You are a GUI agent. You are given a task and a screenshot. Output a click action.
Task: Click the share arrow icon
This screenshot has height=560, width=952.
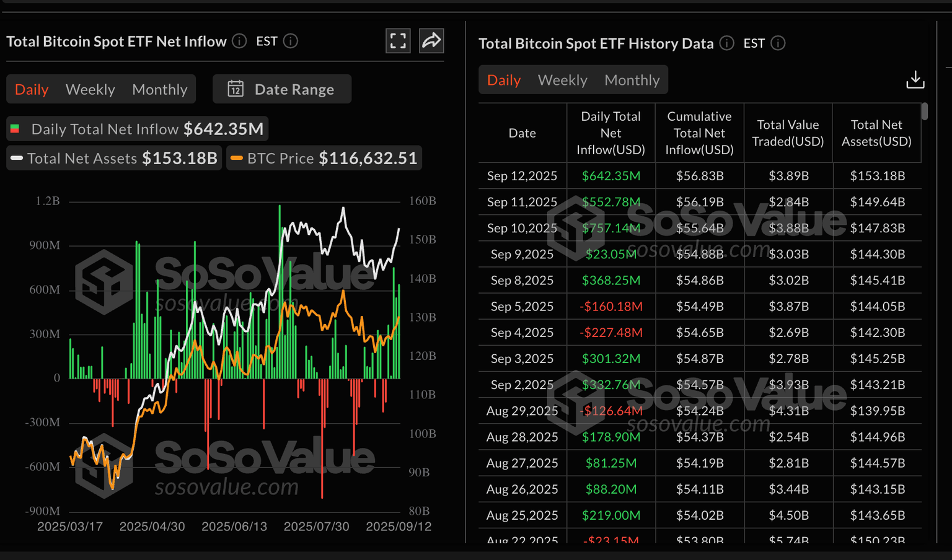coord(431,42)
